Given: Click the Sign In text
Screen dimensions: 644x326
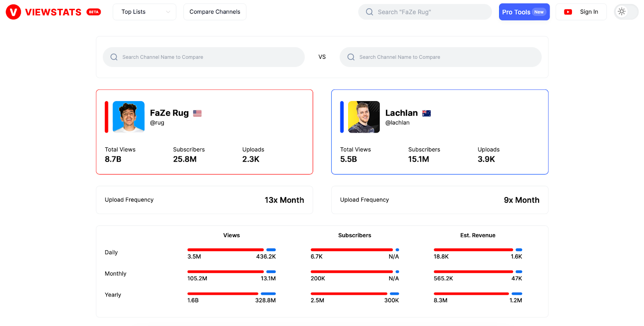Looking at the screenshot, I should click(588, 12).
